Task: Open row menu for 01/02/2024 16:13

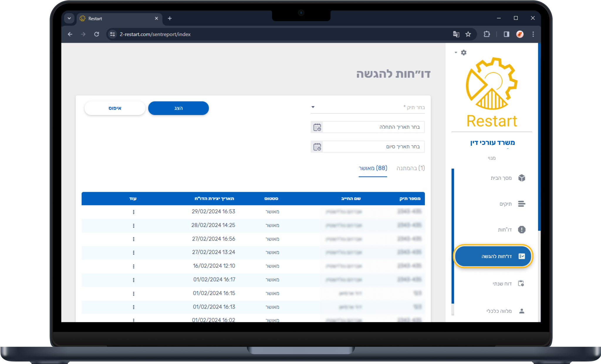Action: [x=134, y=307]
